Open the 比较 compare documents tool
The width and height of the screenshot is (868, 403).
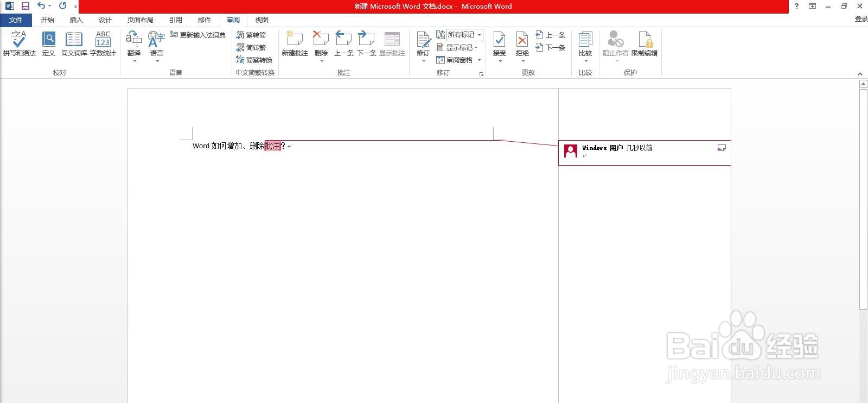pyautogui.click(x=585, y=43)
